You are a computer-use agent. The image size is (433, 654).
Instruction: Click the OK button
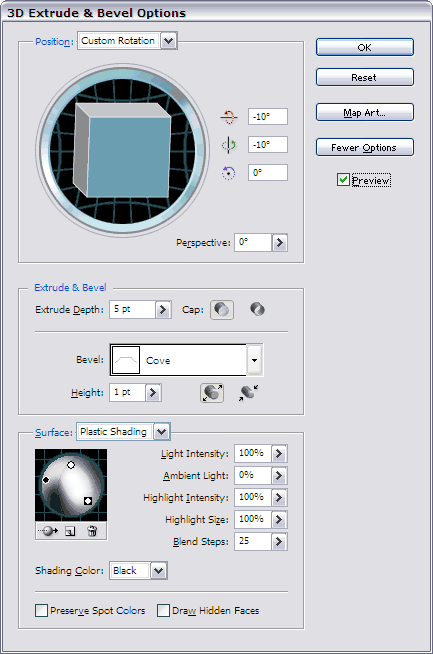click(x=365, y=47)
